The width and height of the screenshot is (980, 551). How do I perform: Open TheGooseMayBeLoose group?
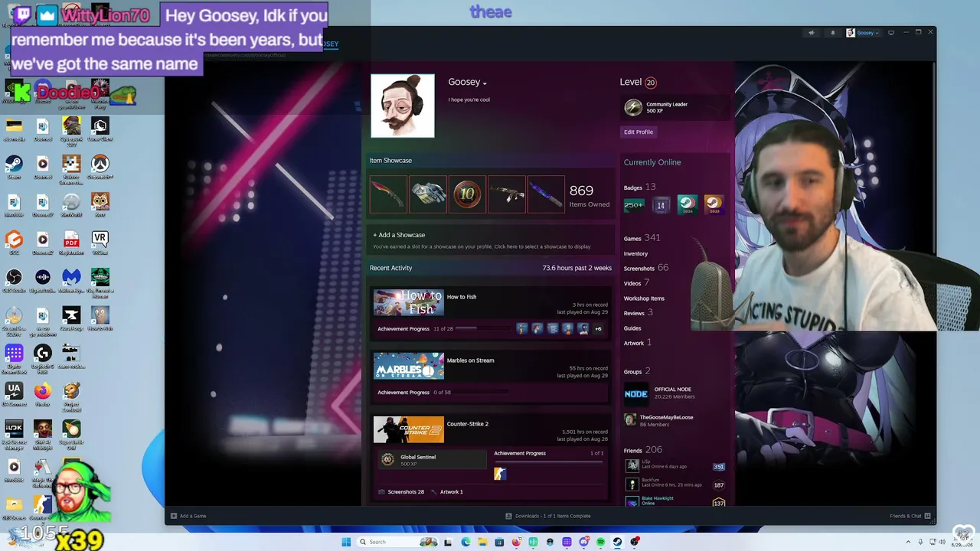point(666,417)
